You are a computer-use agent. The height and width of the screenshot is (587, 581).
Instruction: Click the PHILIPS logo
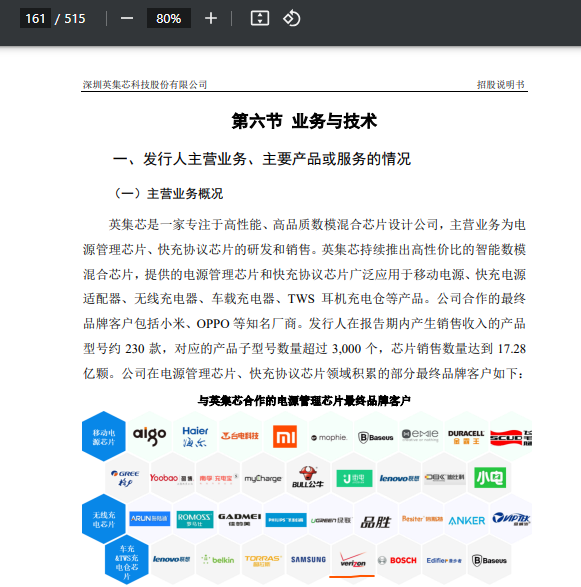tap(286, 520)
